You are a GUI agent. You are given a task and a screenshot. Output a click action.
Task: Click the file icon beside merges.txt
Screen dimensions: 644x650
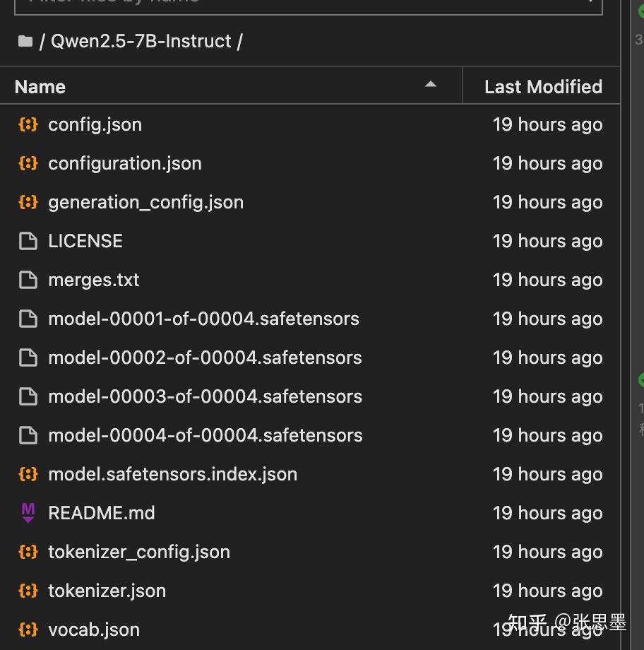[28, 280]
